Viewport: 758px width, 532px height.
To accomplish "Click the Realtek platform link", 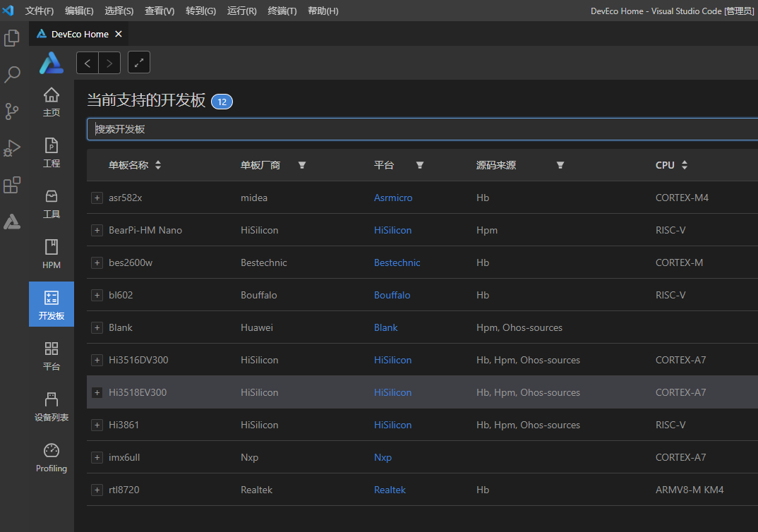I will pos(390,490).
